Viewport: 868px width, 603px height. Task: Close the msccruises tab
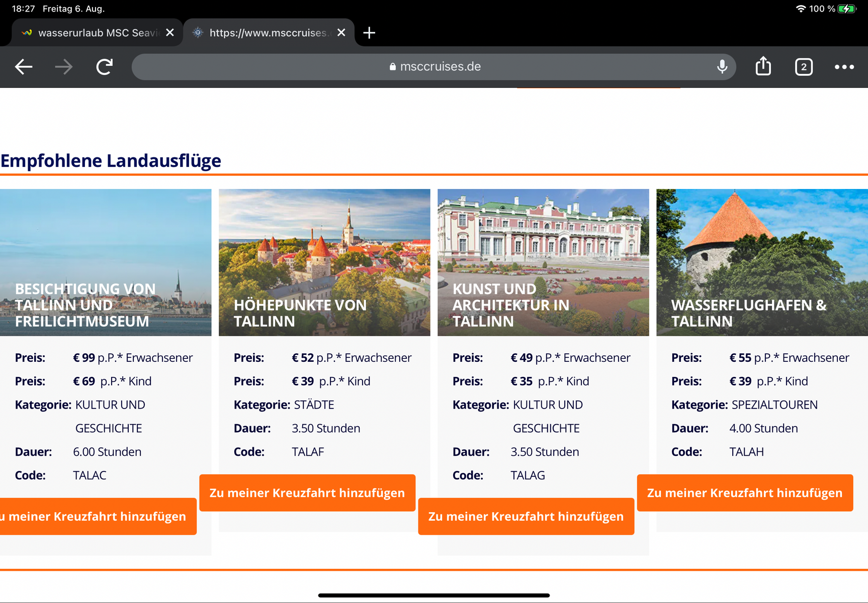(341, 33)
